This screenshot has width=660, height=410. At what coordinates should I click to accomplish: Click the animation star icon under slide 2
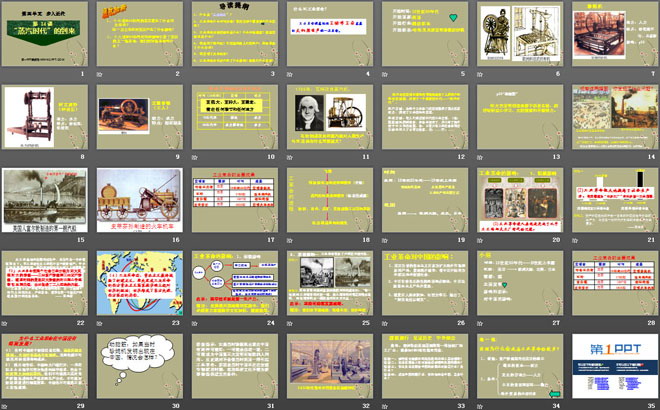pyautogui.click(x=100, y=75)
